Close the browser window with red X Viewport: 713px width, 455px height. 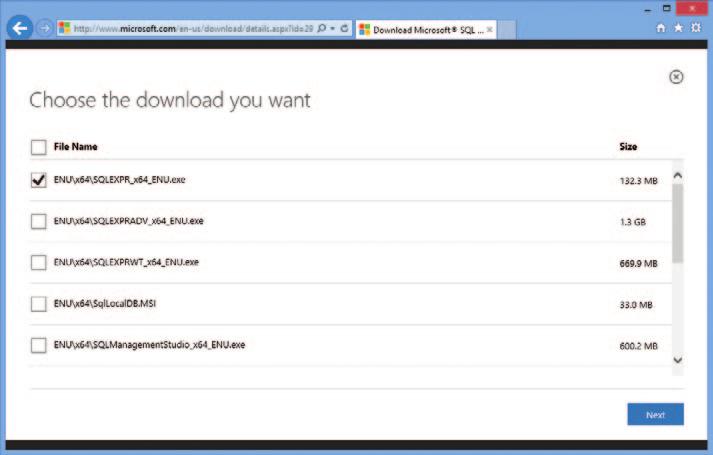point(692,8)
